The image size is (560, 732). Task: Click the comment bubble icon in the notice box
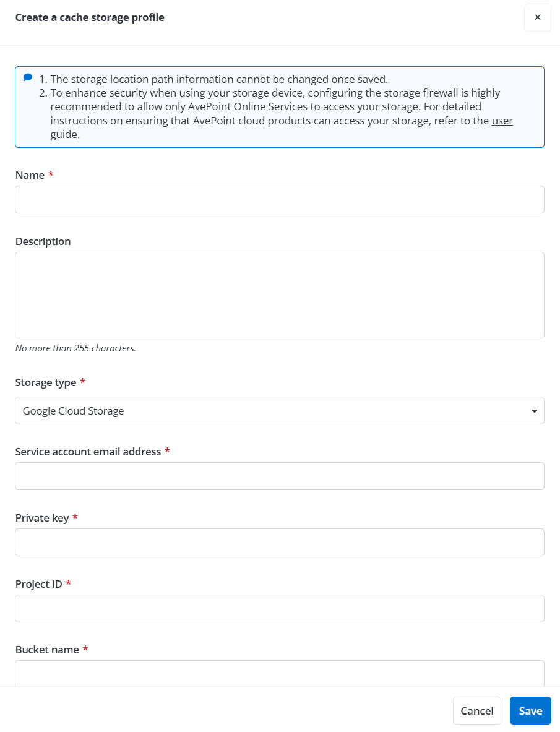tap(27, 77)
